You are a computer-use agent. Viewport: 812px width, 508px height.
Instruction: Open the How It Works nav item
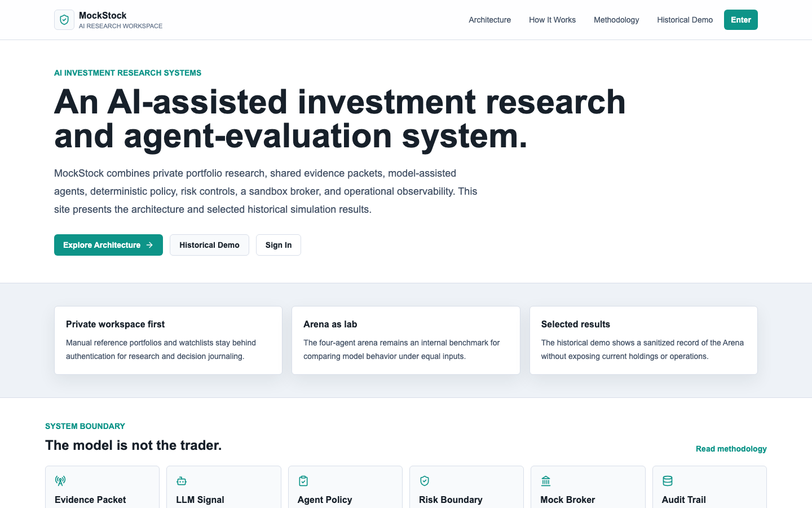553,20
